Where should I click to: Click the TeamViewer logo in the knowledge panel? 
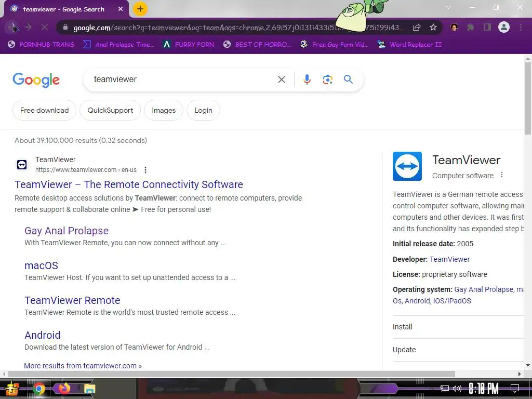pyautogui.click(x=407, y=166)
